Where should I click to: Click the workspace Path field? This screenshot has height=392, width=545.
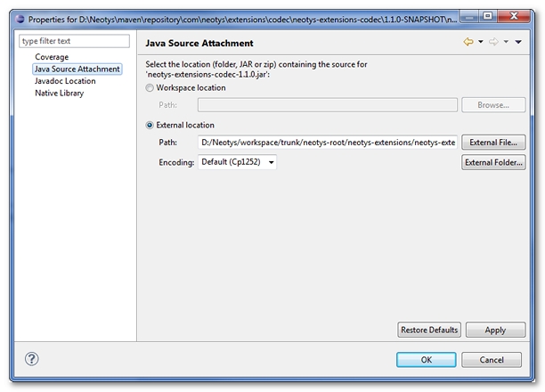[328, 105]
